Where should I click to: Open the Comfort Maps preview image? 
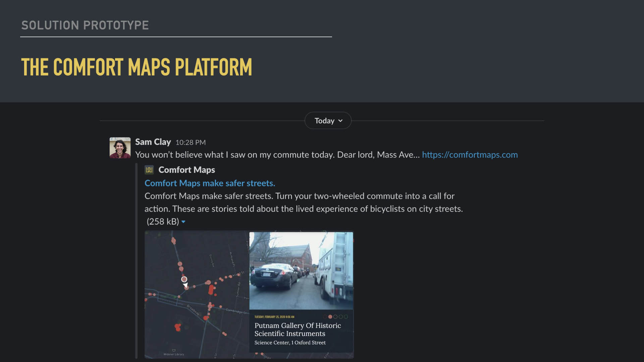point(249,295)
